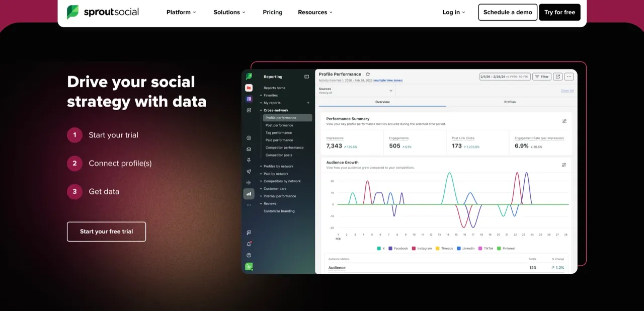The height and width of the screenshot is (311, 644).
Task: Click the green user avatar in sidebar
Action: click(249, 266)
